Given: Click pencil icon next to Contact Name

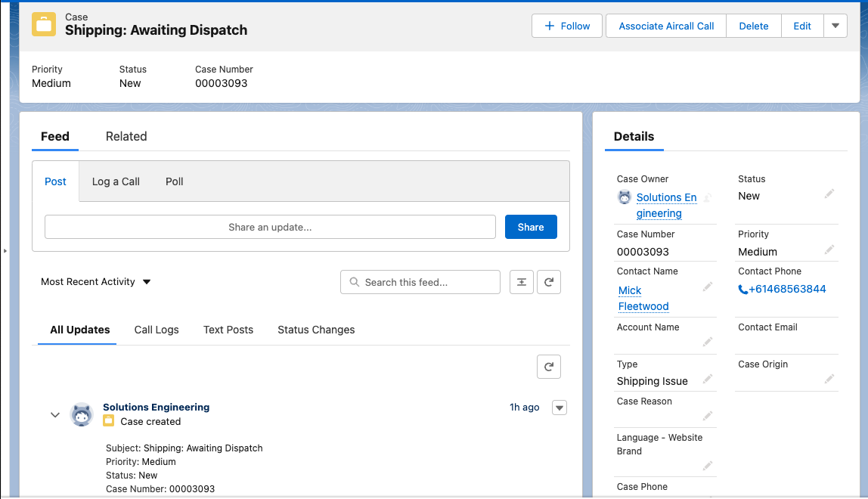Looking at the screenshot, I should click(x=708, y=287).
